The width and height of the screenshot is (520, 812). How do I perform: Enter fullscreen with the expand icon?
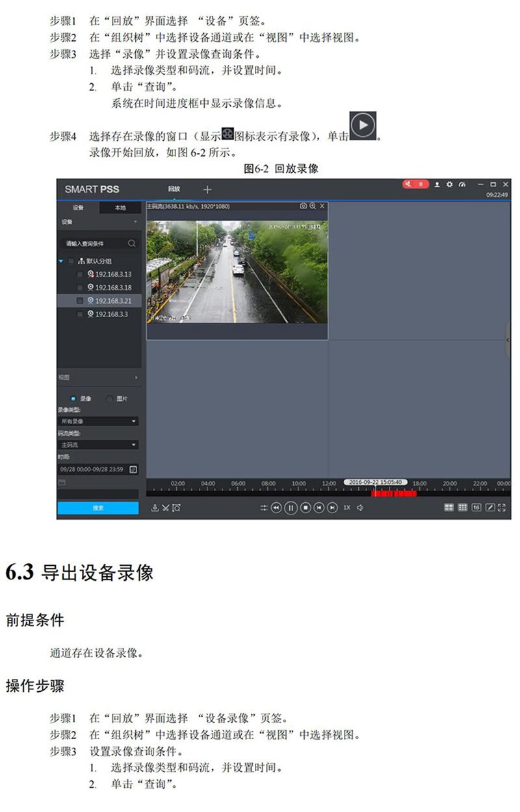click(501, 507)
